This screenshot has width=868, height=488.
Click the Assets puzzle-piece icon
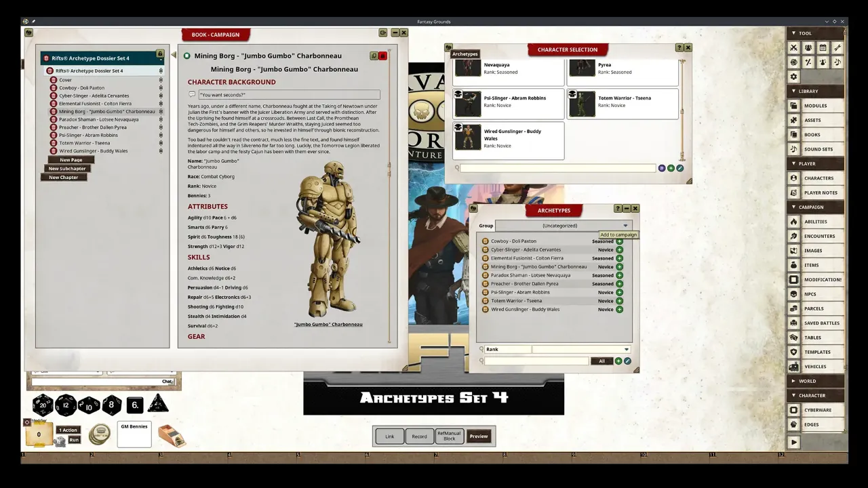[x=793, y=120]
